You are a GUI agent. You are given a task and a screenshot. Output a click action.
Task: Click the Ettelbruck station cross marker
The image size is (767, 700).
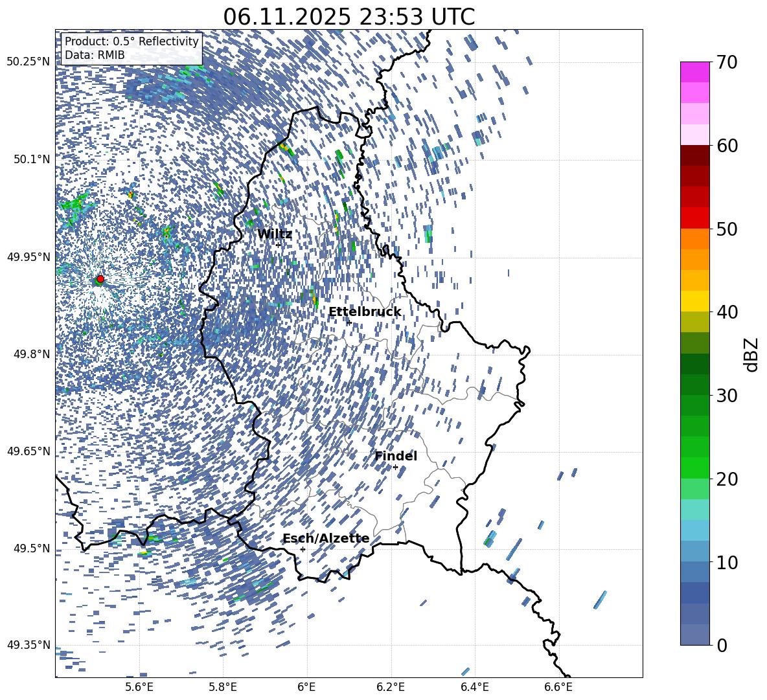[349, 323]
